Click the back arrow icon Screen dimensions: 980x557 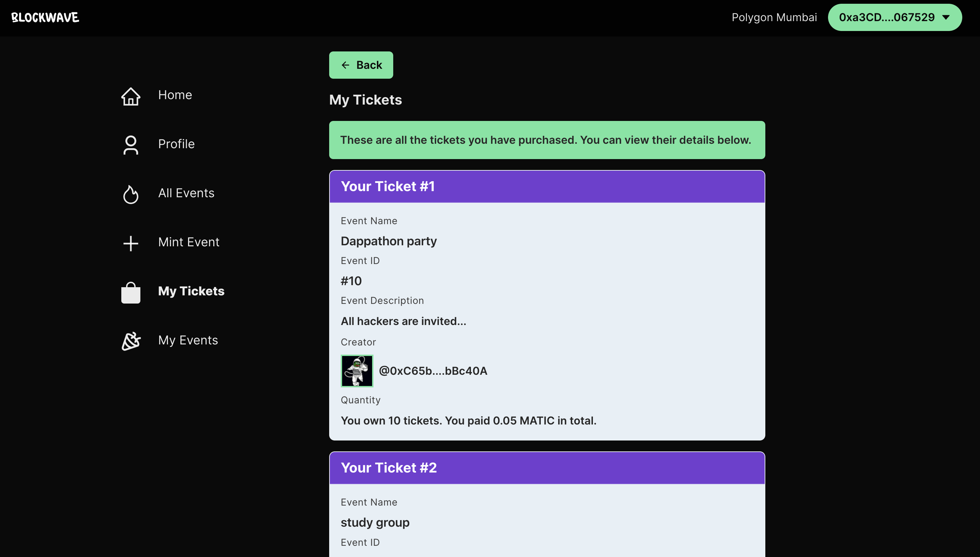coord(346,65)
